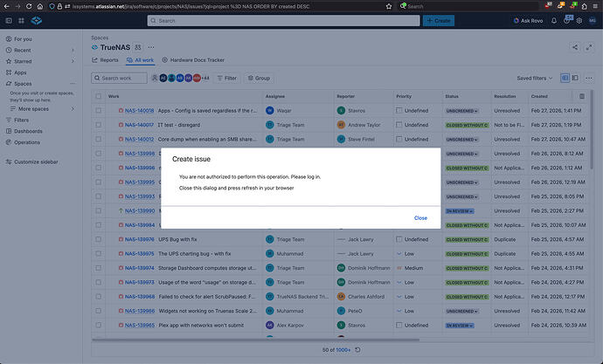The image size is (603, 364).
Task: Check the box for NAS-140017
Action: (99, 125)
